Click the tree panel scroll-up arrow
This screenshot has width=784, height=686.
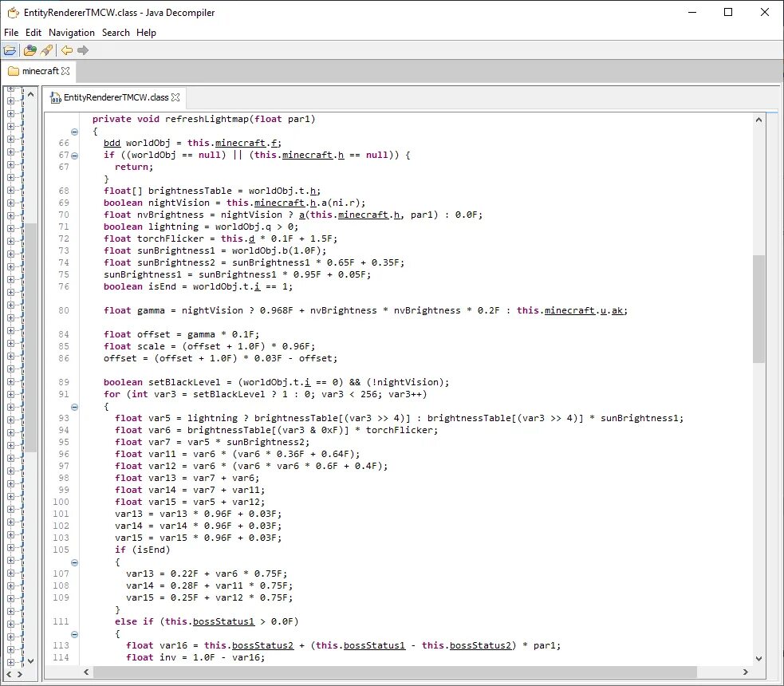tap(30, 94)
